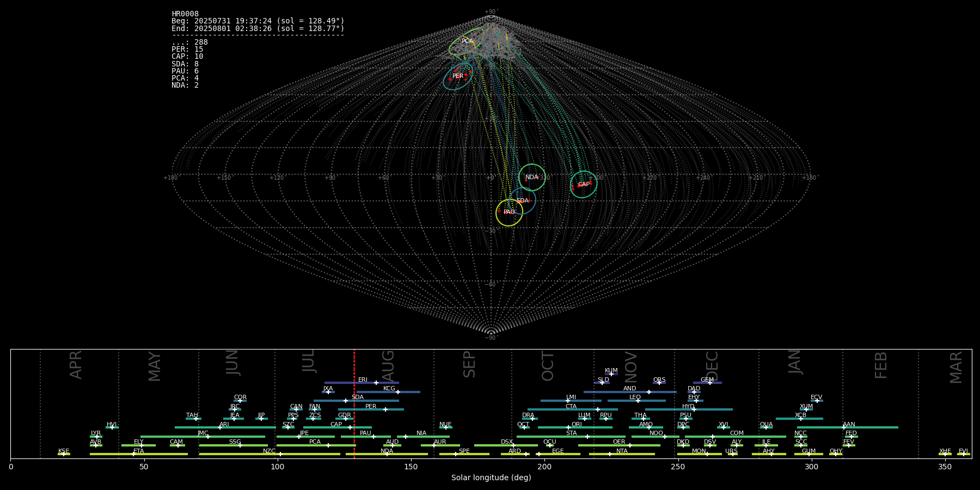Select the 'CAP: 10' count line
This screenshot has width=980, height=490.
tap(187, 57)
